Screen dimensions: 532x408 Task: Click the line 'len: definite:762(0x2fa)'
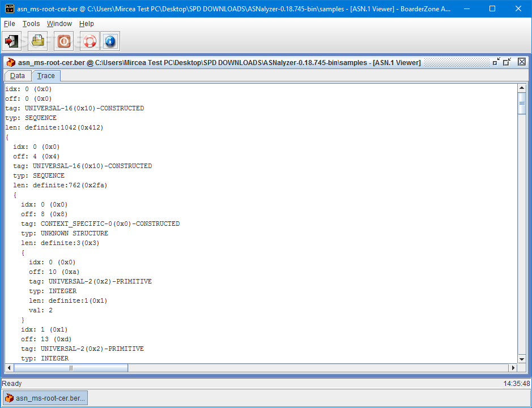[x=60, y=185]
